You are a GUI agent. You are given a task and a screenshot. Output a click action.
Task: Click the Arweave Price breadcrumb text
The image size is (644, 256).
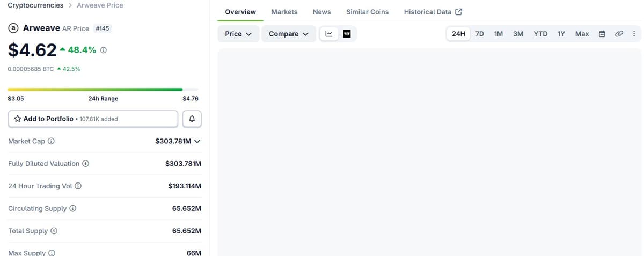point(100,5)
